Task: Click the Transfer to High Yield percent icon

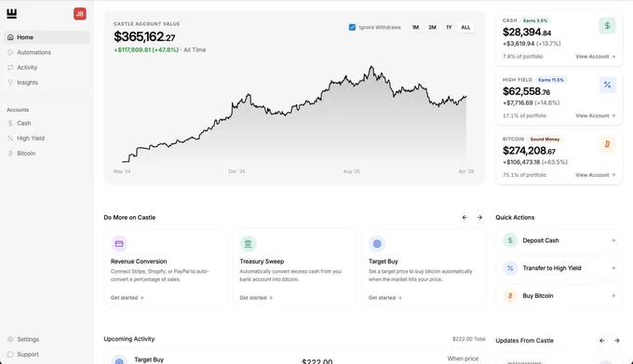Action: [x=510, y=268]
